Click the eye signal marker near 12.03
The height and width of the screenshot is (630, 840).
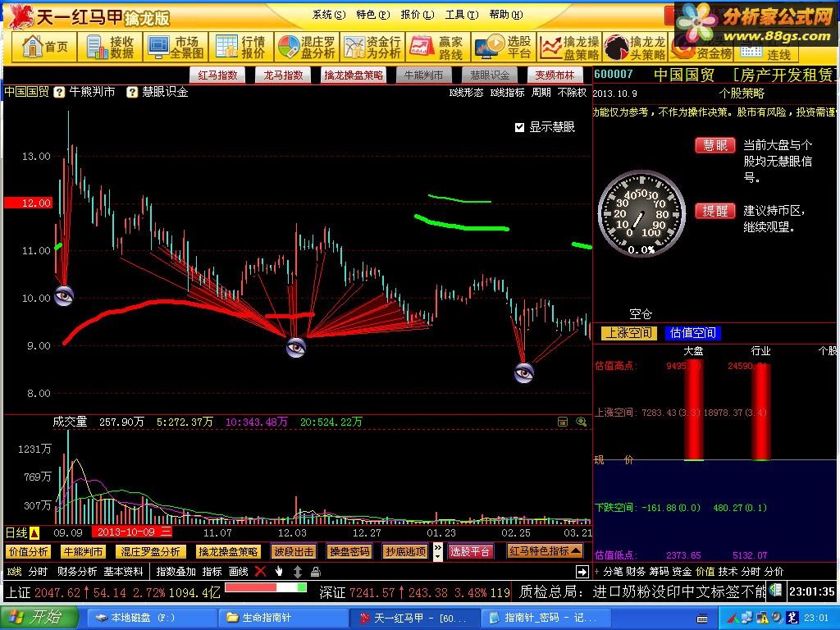coord(296,347)
